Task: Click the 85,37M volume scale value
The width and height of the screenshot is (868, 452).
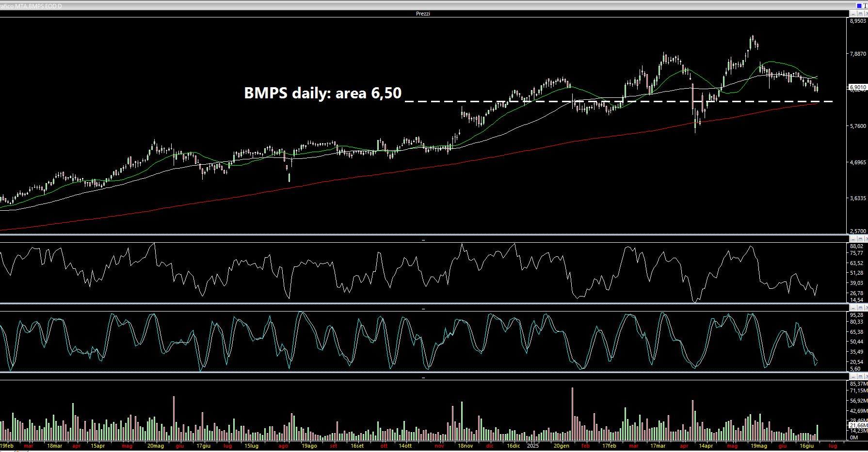Action: pos(858,384)
